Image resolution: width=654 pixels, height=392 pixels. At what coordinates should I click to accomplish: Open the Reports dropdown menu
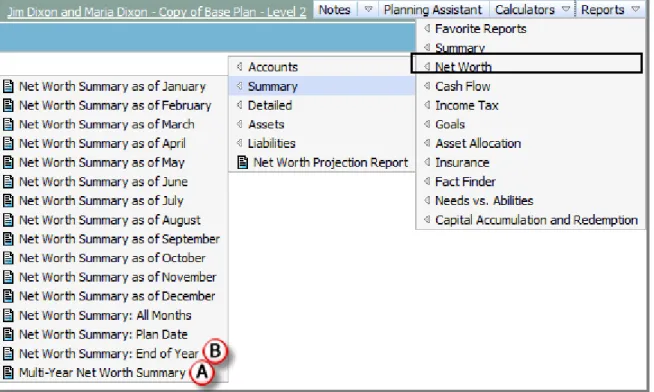pos(610,10)
